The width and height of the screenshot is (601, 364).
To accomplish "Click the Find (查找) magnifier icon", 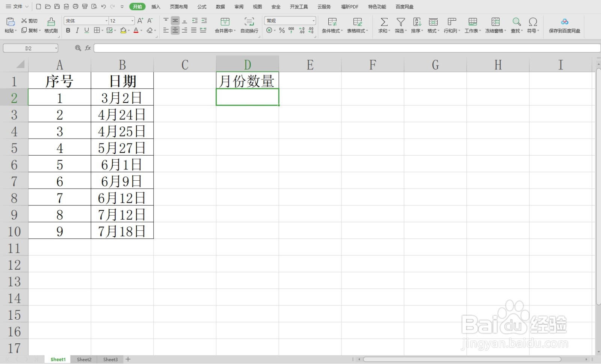I will coord(517,22).
